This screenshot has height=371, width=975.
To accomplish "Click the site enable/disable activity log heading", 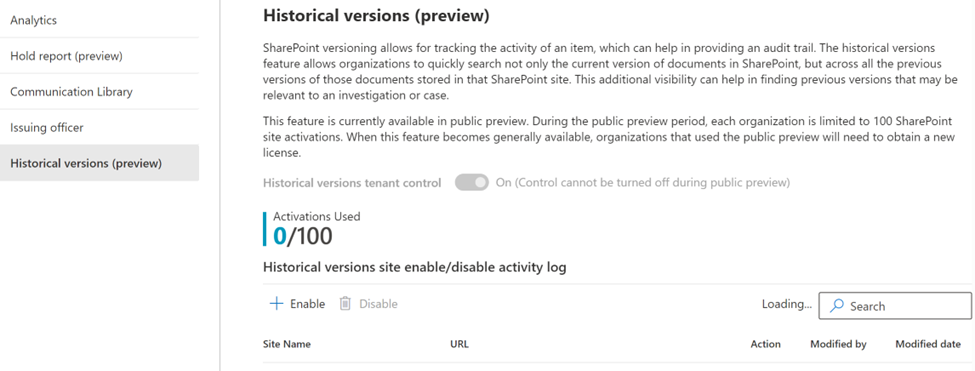I will tap(415, 268).
